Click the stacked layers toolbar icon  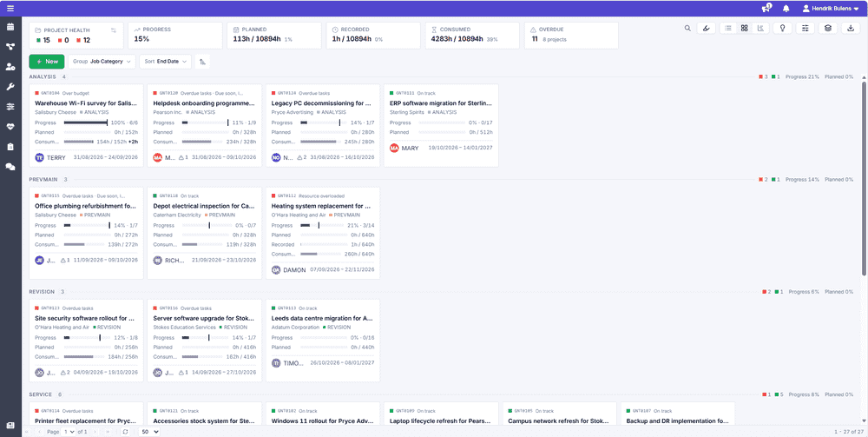tap(827, 29)
